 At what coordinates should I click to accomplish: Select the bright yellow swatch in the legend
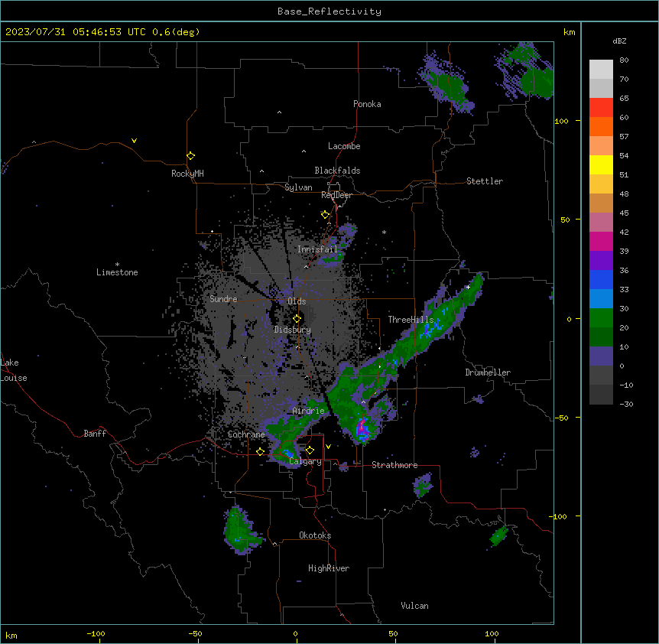pyautogui.click(x=601, y=164)
